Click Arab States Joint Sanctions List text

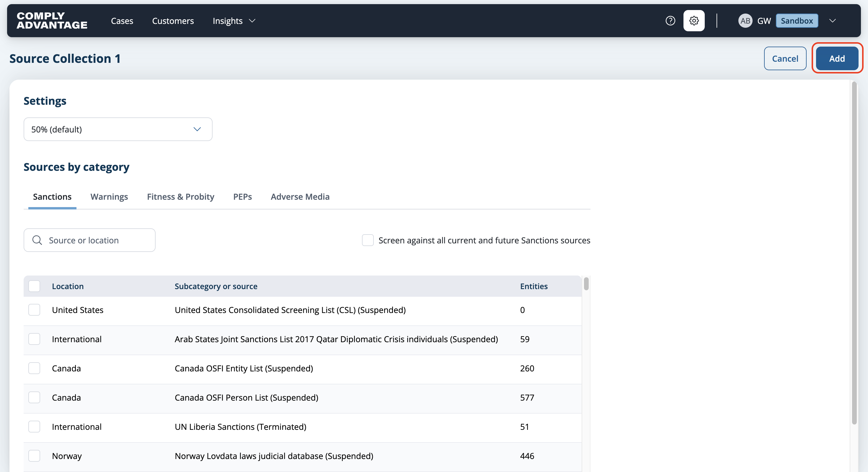336,339
